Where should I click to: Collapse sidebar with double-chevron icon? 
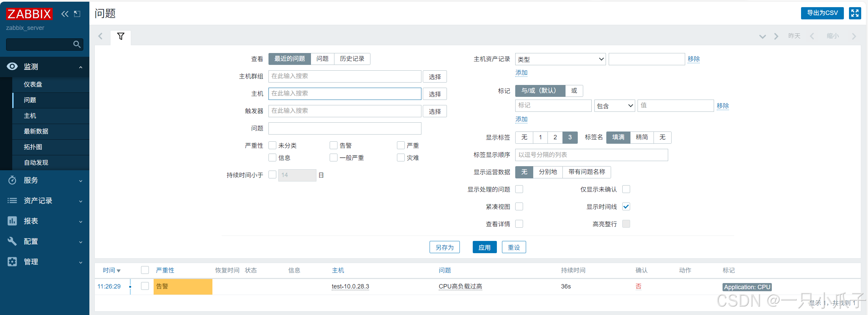[x=65, y=14]
